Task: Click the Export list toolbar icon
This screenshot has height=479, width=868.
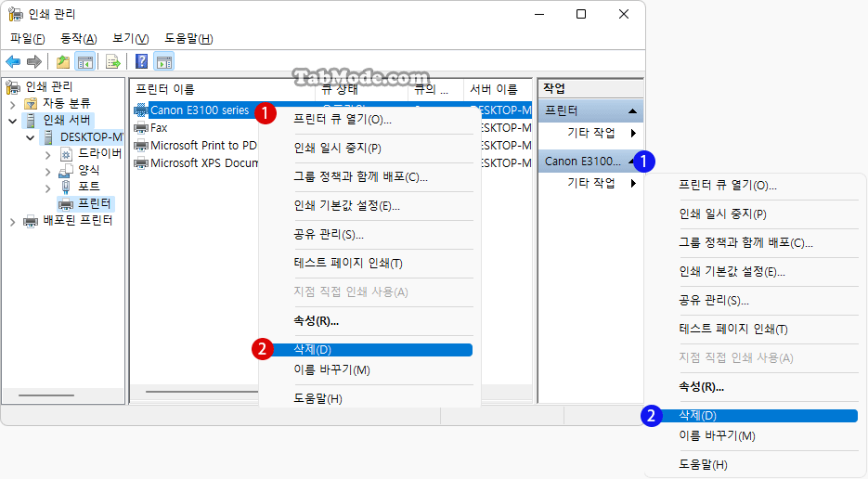Action: 112,61
